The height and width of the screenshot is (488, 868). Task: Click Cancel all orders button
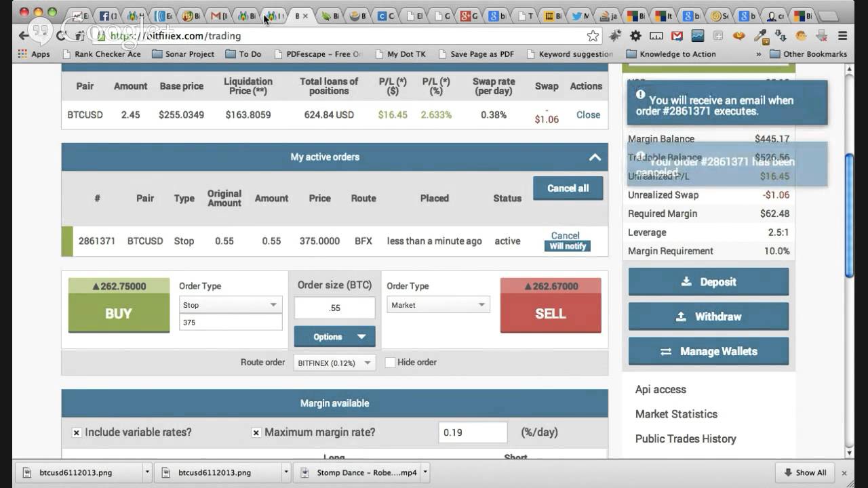pos(568,188)
